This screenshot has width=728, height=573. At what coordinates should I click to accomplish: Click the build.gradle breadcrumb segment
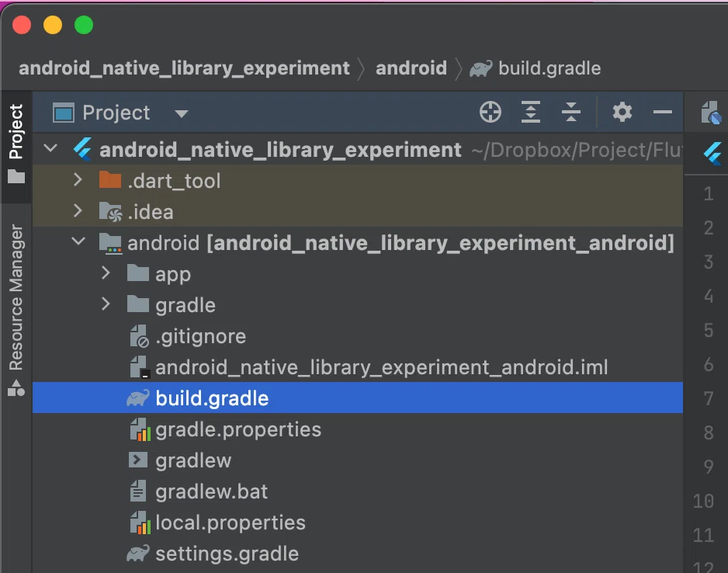coord(549,68)
